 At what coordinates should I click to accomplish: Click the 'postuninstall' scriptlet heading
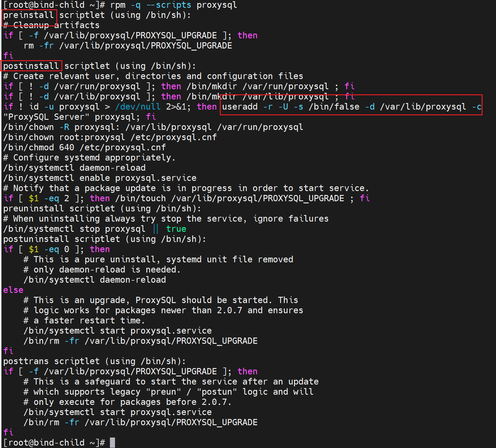[36, 239]
